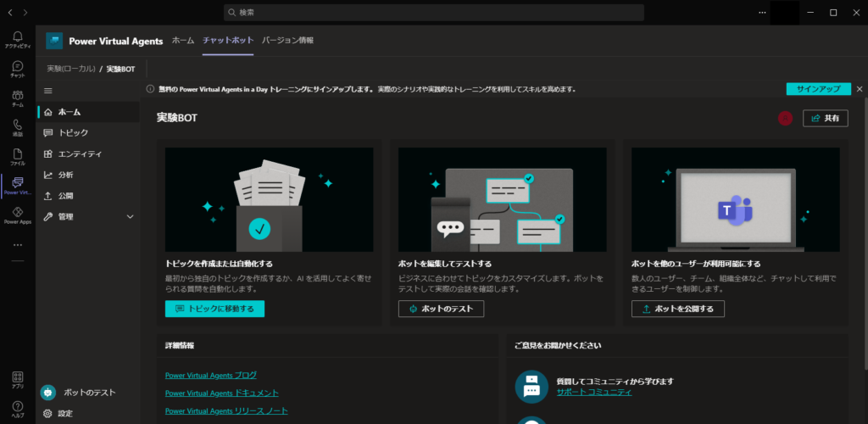Open Chat in the Teams sidebar

coord(18,69)
